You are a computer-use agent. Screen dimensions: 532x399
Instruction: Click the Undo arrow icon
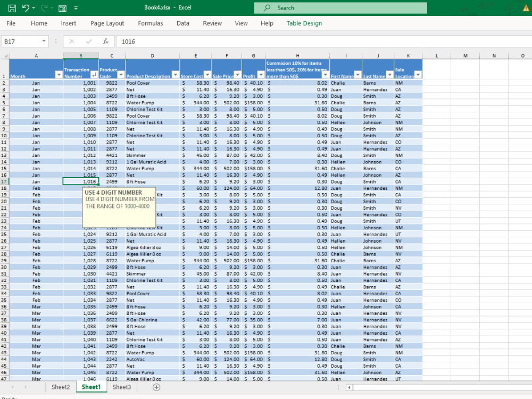pos(26,8)
